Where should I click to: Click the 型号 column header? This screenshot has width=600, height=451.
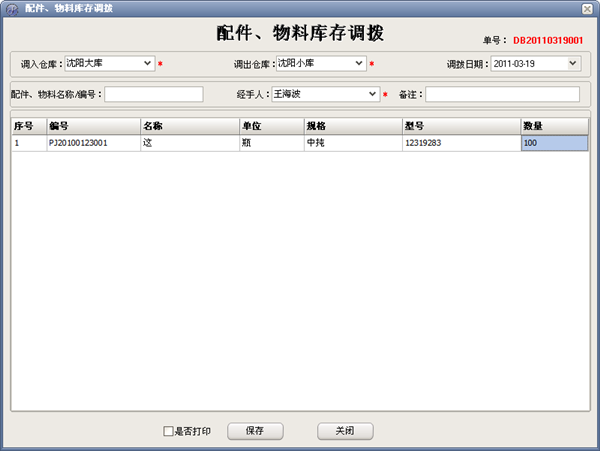pyautogui.click(x=460, y=127)
